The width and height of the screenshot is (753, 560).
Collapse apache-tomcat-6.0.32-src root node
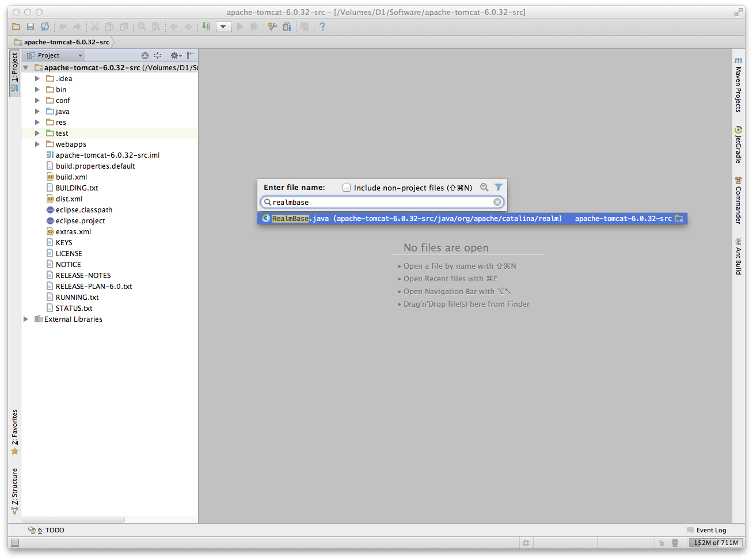26,67
